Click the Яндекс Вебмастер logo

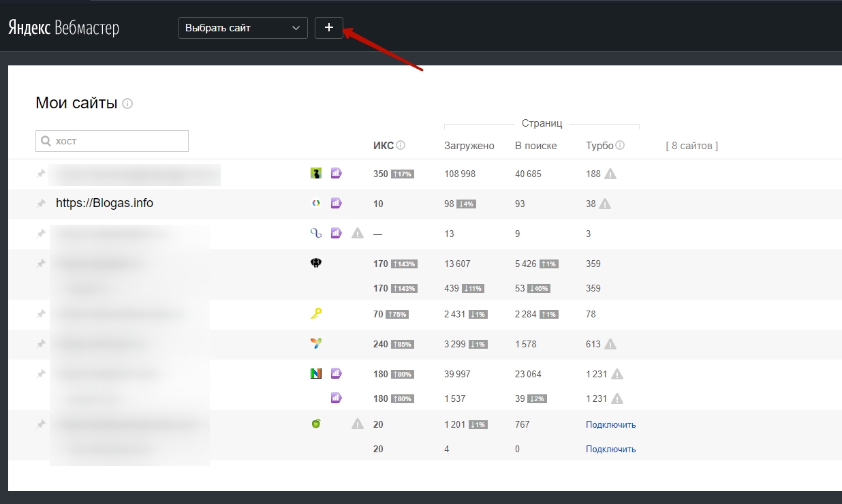[64, 28]
